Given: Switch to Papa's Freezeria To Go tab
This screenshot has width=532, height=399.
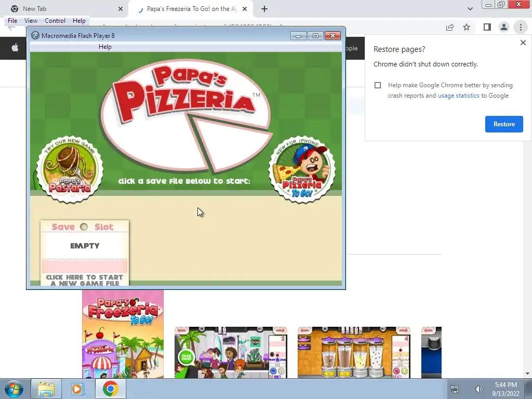Looking at the screenshot, I should (191, 9).
